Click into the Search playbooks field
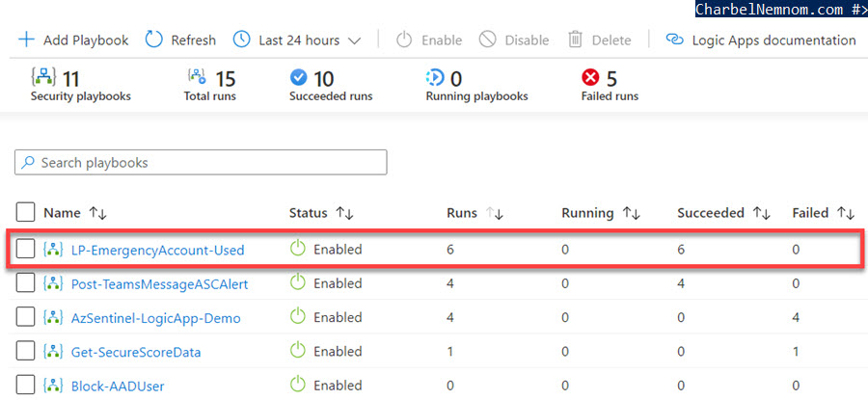868x400 pixels. (x=201, y=163)
